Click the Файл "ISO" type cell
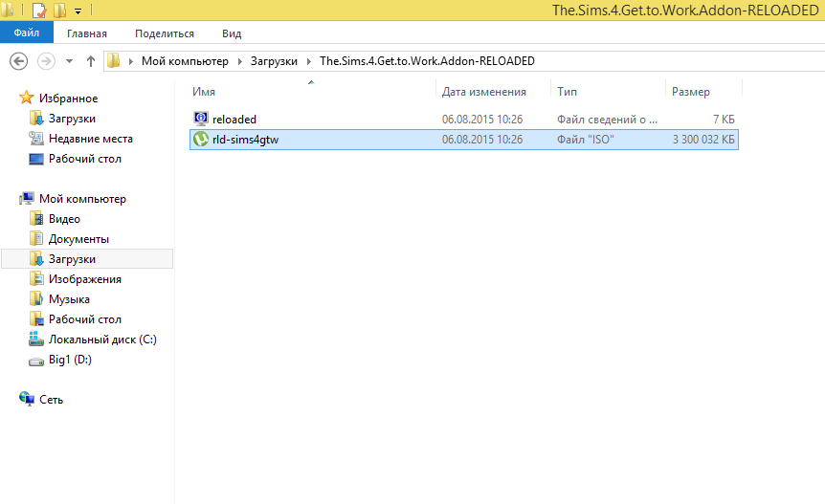The image size is (825, 504). [586, 140]
